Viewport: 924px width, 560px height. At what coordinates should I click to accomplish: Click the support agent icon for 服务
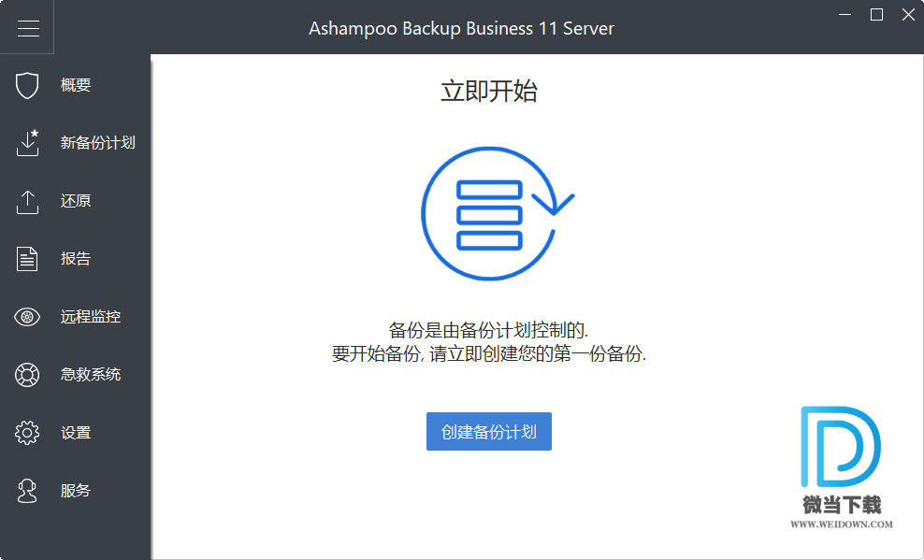pyautogui.click(x=27, y=491)
